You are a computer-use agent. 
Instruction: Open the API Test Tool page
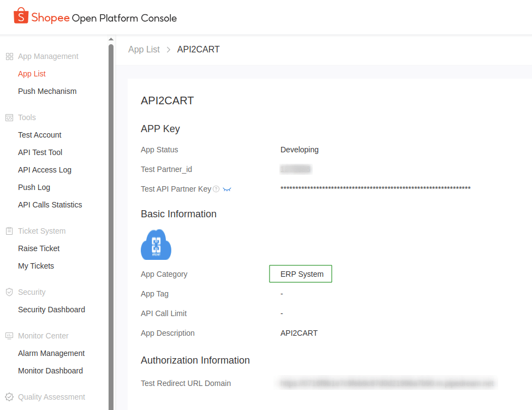click(40, 152)
